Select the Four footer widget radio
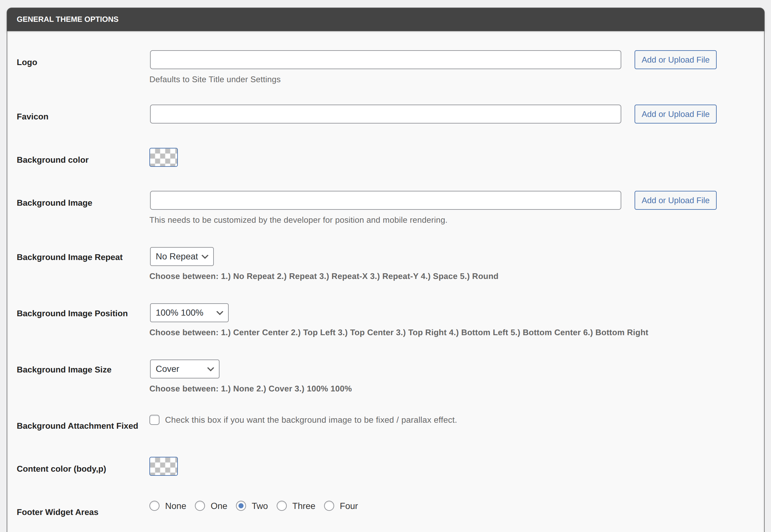This screenshot has height=532, width=771. click(329, 506)
